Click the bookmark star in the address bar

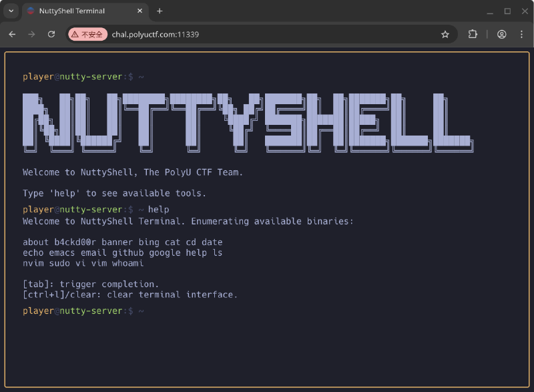[x=445, y=34]
